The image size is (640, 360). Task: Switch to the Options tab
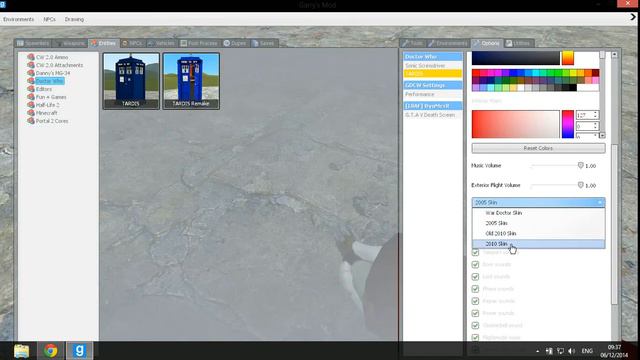486,43
